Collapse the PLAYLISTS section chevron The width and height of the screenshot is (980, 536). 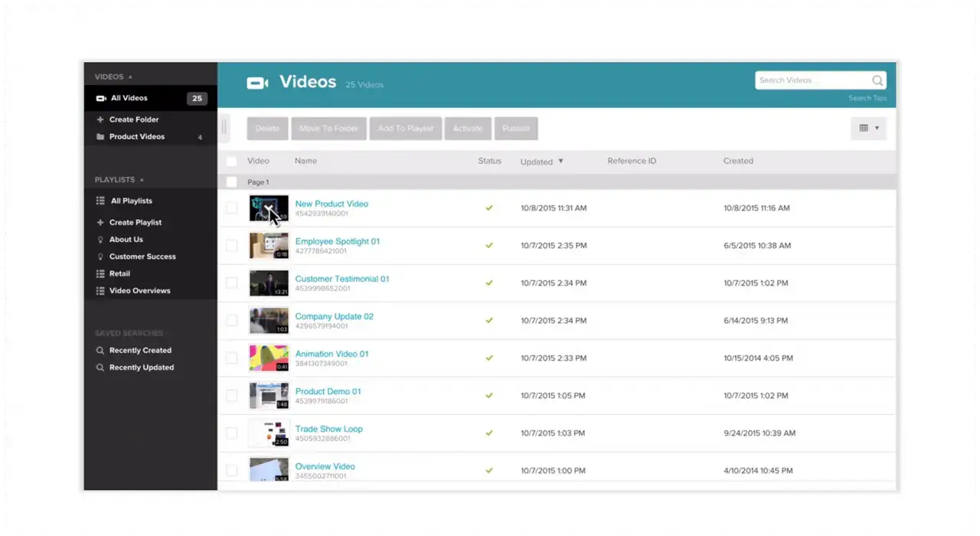[142, 179]
